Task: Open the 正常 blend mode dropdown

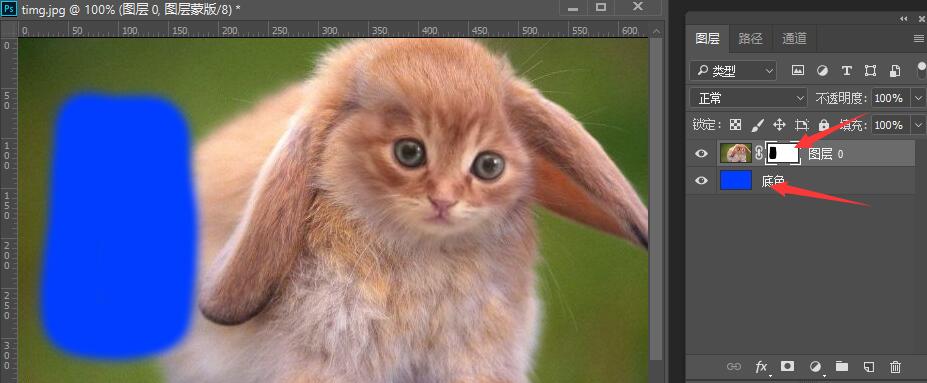Action: 748,98
